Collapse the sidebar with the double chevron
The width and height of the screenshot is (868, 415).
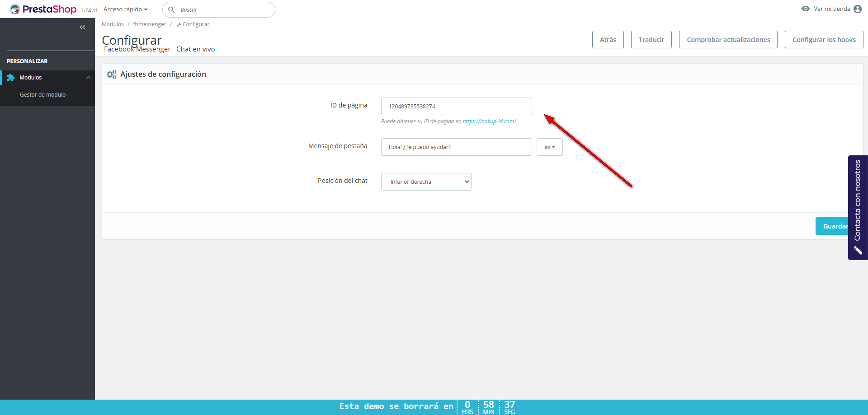point(82,28)
